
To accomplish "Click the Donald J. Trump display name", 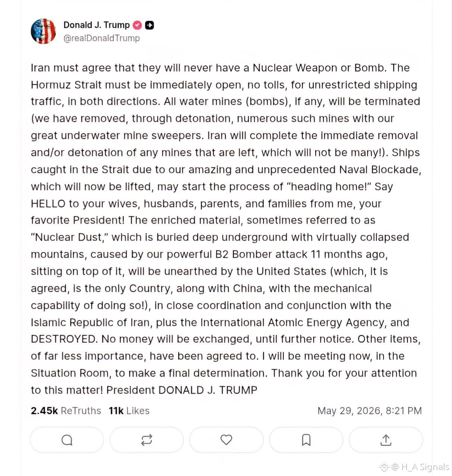I will coord(97,25).
